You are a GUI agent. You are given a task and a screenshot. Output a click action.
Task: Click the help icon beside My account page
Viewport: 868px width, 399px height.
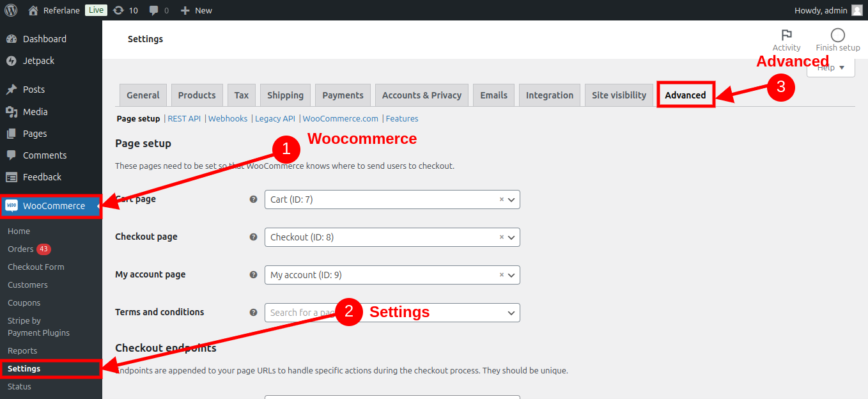(253, 274)
